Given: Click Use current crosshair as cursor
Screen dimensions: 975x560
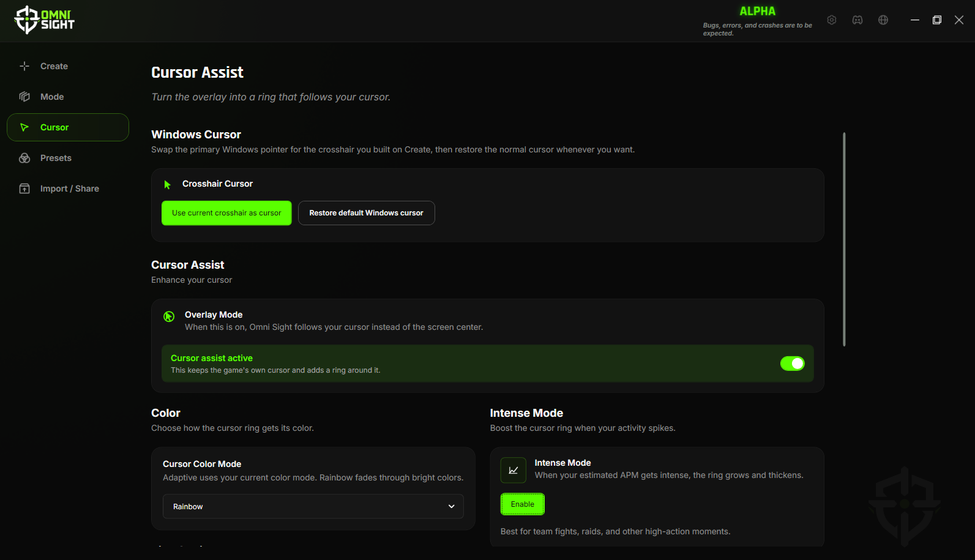Looking at the screenshot, I should coord(226,213).
